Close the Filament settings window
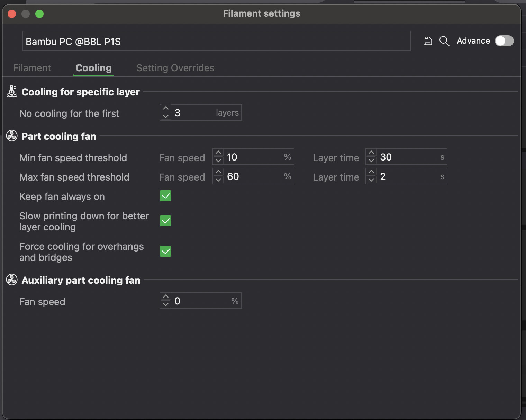Viewport: 526px width, 420px height. 12,13
